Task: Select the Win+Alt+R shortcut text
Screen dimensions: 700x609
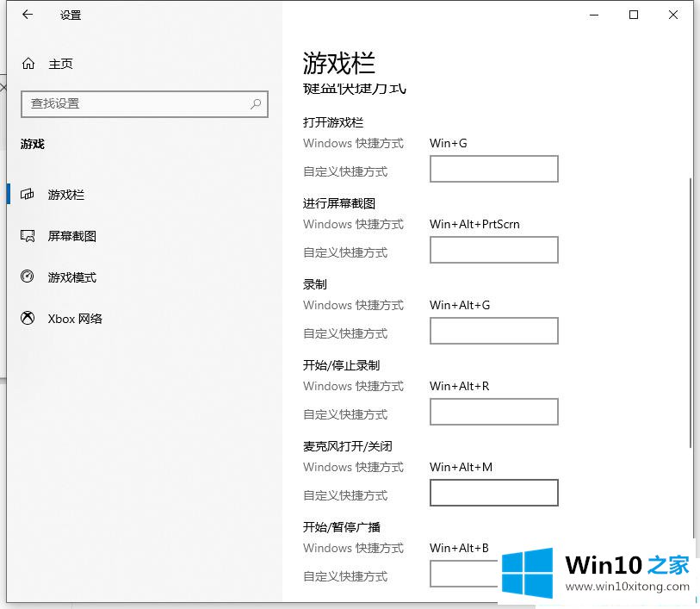Action: [460, 386]
